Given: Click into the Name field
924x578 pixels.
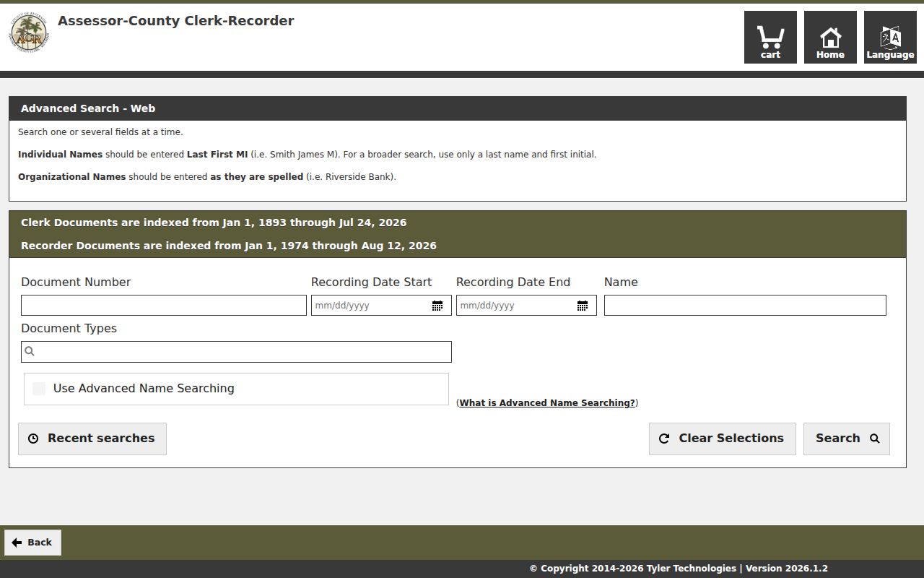Looking at the screenshot, I should pos(745,305).
